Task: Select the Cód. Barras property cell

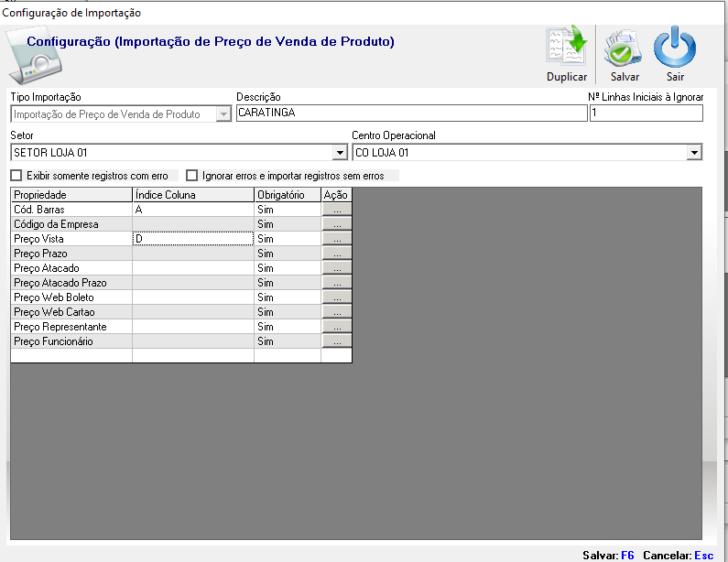Action: pos(71,210)
